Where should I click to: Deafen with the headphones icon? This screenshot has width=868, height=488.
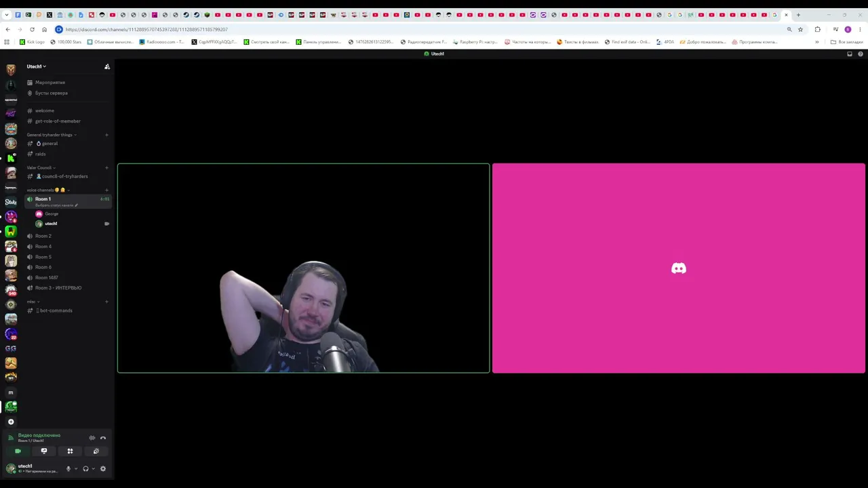[x=85, y=469]
